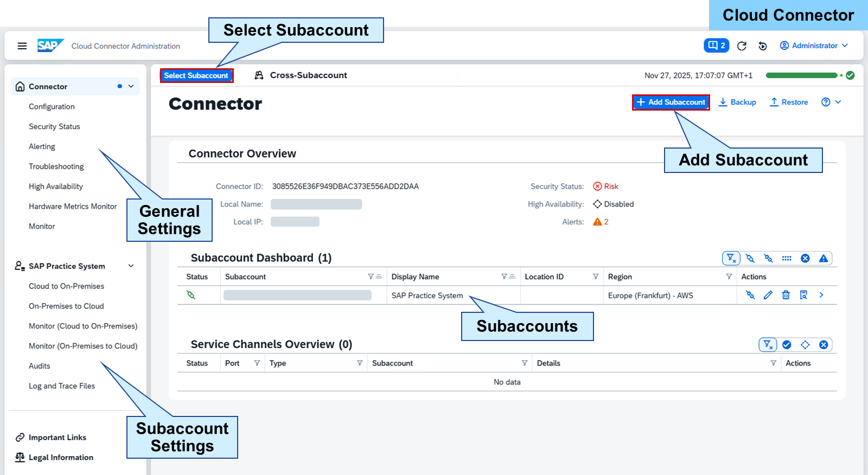Collapse the Connector sidebar section
Viewport: 868px width, 475px height.
pos(131,86)
